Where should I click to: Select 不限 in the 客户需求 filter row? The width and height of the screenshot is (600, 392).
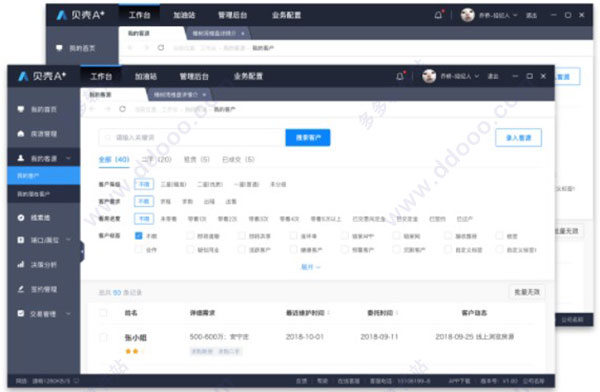click(144, 201)
